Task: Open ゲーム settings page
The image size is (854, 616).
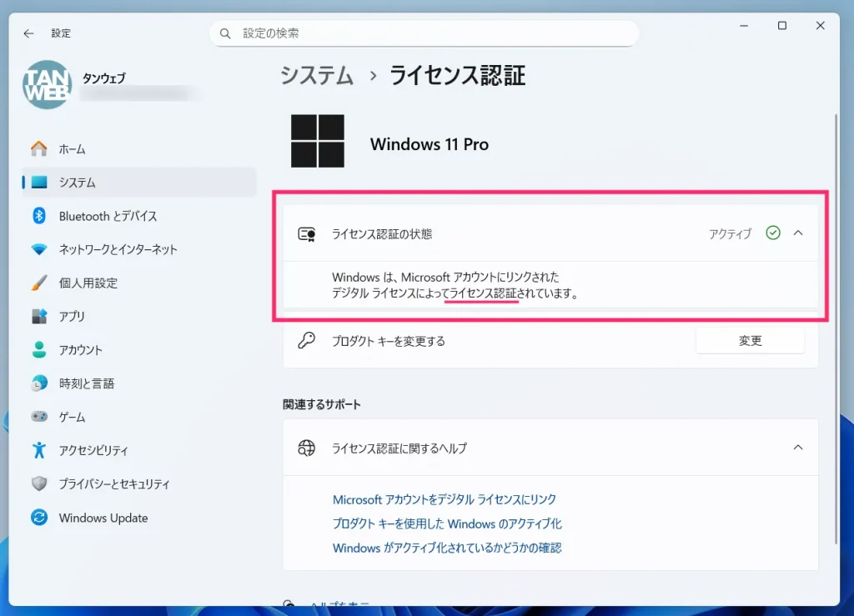Action: pos(139,417)
